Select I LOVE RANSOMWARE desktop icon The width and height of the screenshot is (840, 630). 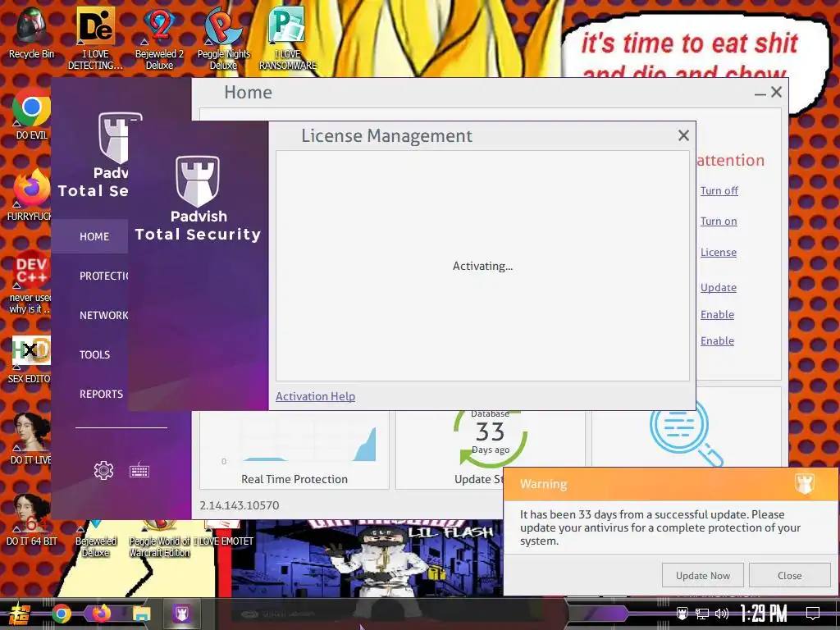coord(288,39)
